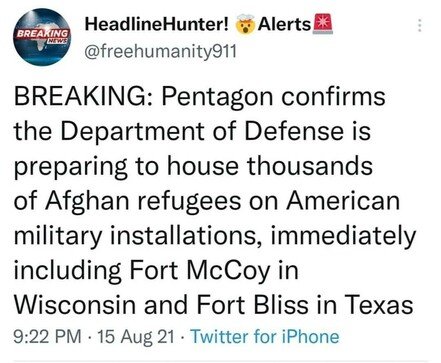Click Fort McCoy in the tweet text
Image resolution: width=441 pixels, height=363 pixels.
(199, 272)
